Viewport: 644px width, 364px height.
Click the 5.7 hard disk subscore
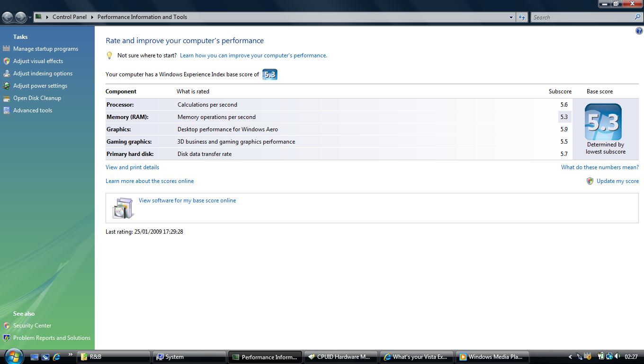tap(563, 154)
